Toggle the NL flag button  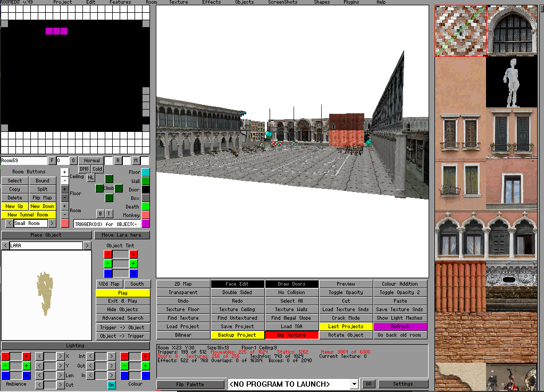(x=90, y=177)
